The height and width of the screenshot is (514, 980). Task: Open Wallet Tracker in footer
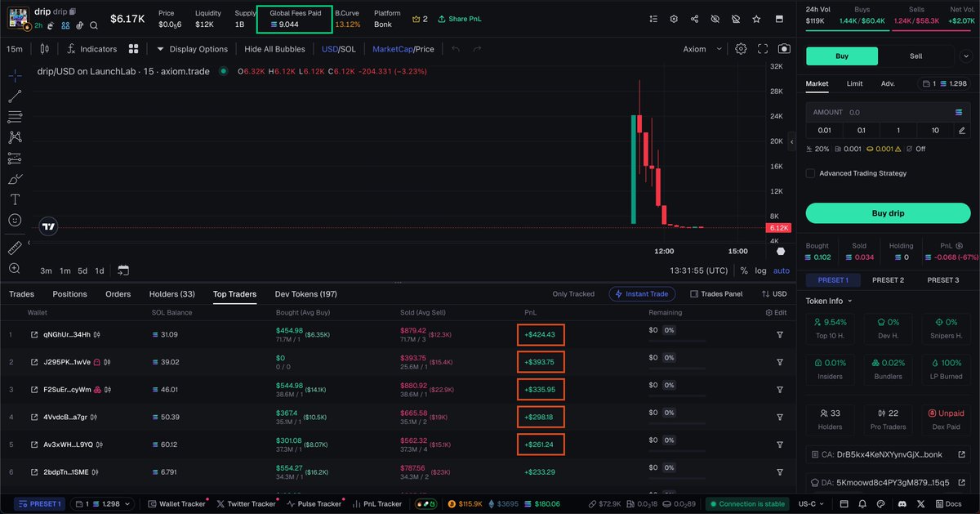coord(176,504)
